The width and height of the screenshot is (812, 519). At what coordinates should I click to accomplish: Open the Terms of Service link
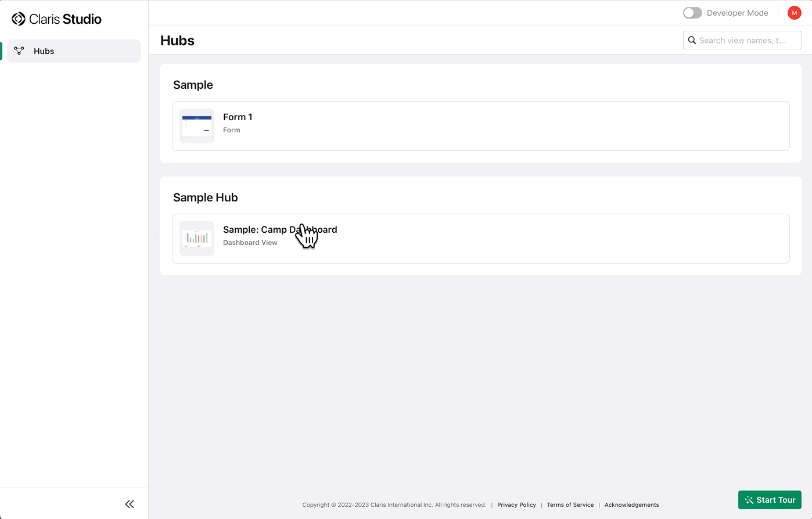[x=570, y=505]
